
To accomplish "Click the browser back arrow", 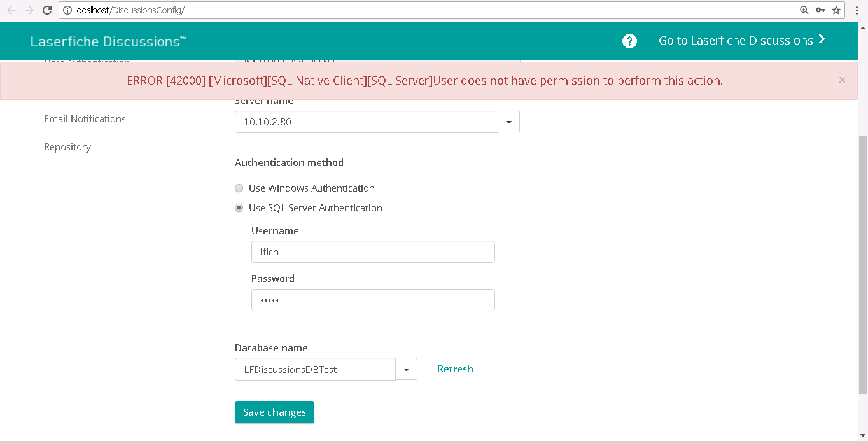I will click(11, 10).
